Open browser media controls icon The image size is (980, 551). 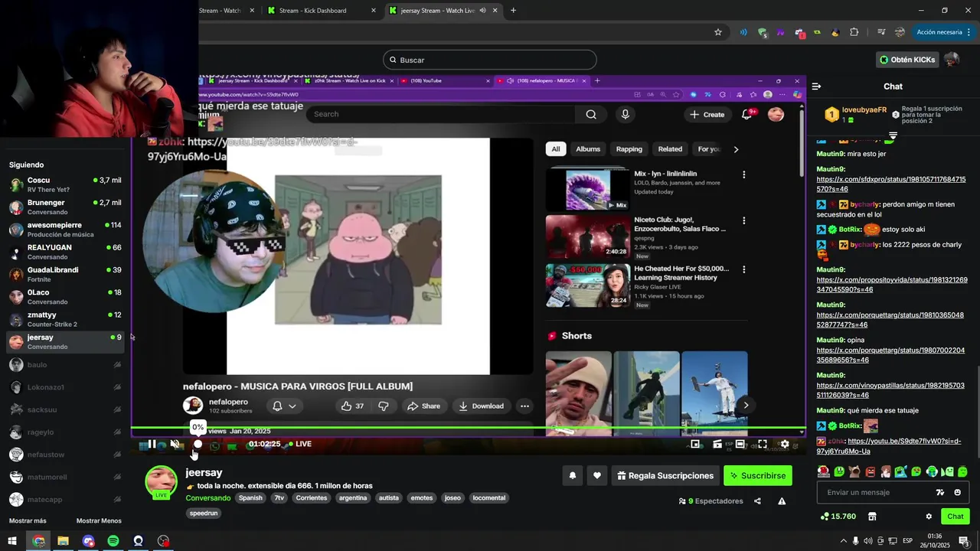tap(881, 32)
